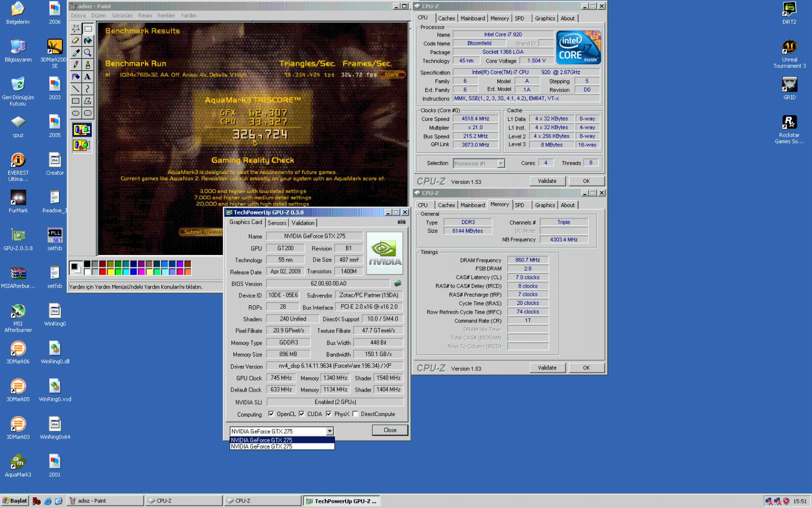
Task: Choose the Brush tool in Paint
Action: tap(88, 65)
